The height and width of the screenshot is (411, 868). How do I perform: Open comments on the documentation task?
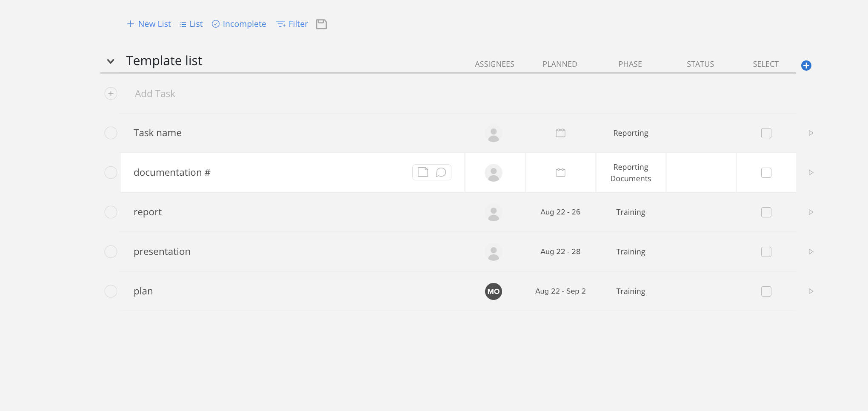[x=441, y=172]
